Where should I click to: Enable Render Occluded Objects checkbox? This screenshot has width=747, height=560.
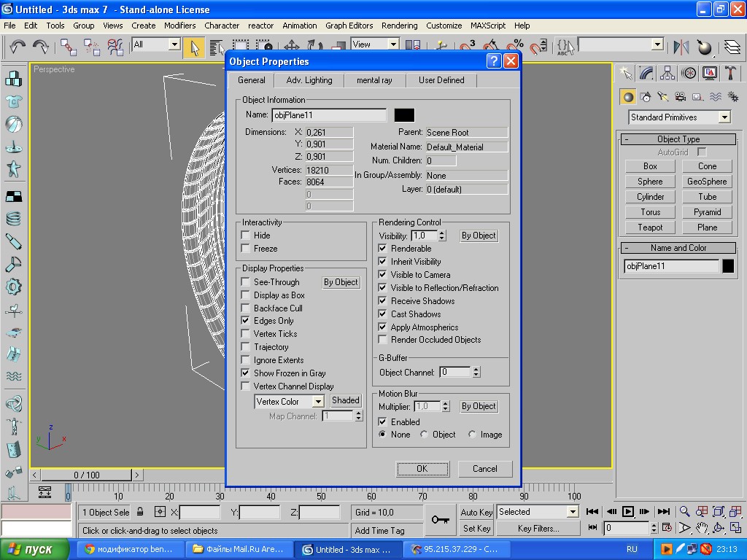[382, 340]
